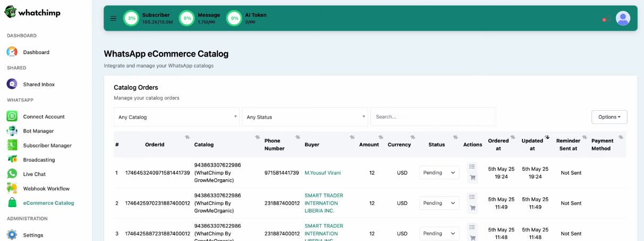644x241 pixels.
Task: Sort by Amount column header
Action: 369,144
